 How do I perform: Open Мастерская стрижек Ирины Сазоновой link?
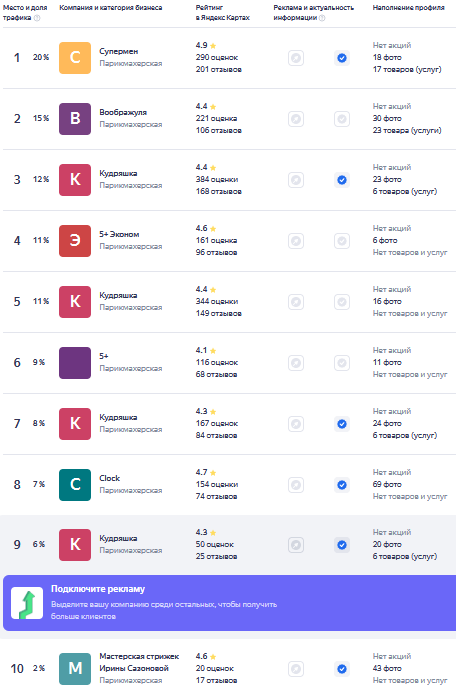[x=139, y=662]
